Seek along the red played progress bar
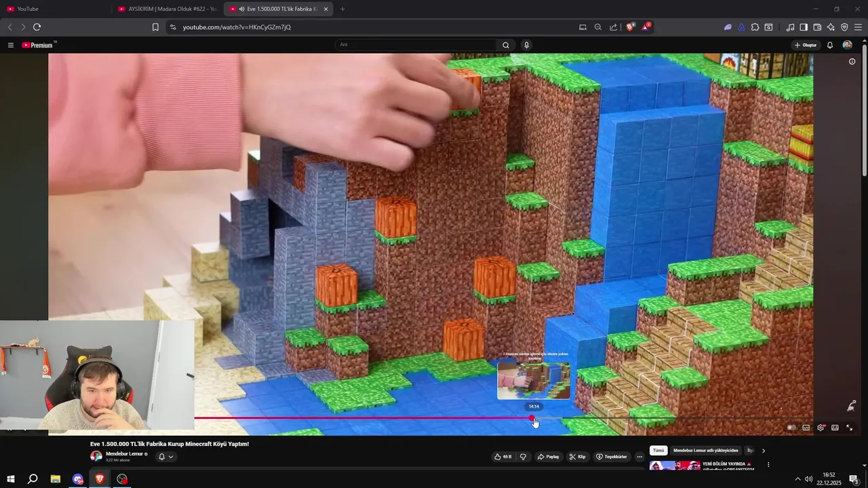 363,418
